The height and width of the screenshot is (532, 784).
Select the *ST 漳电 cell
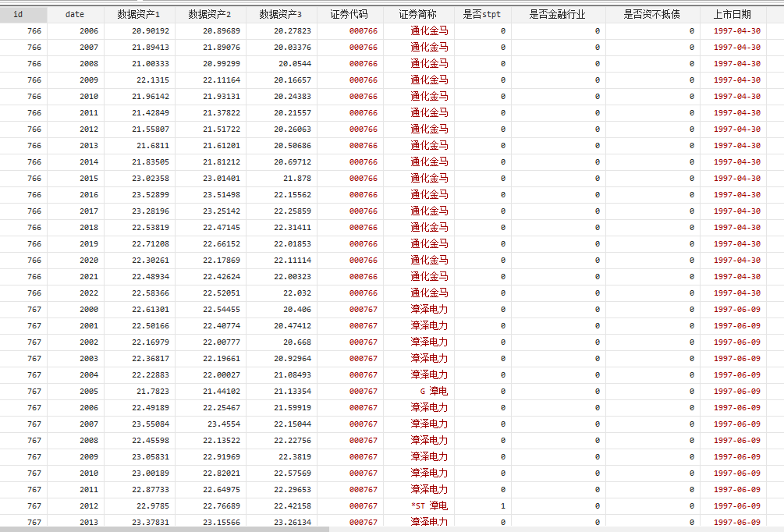click(429, 505)
